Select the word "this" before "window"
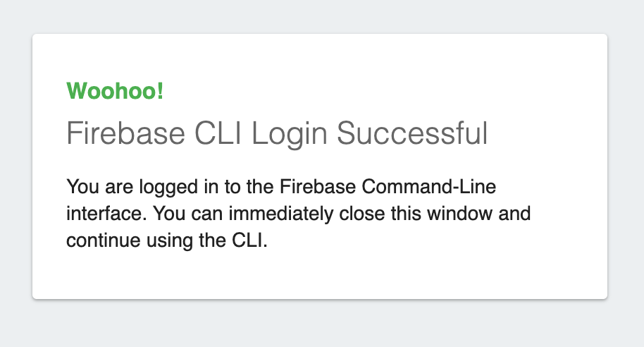The image size is (644, 347). 416,214
